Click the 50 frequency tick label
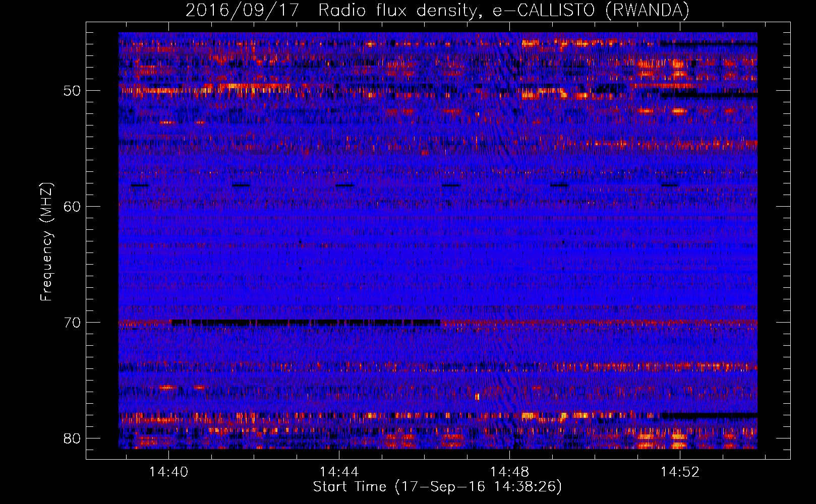 point(73,91)
